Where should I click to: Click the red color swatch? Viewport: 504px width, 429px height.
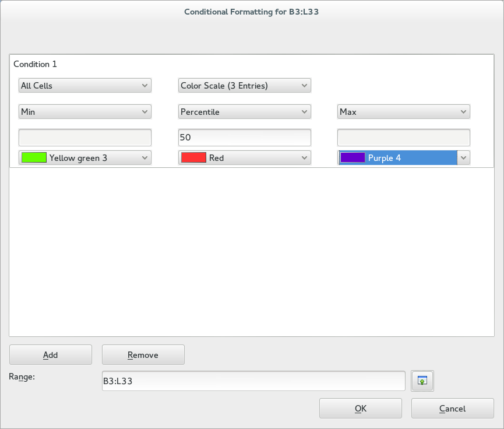point(193,157)
